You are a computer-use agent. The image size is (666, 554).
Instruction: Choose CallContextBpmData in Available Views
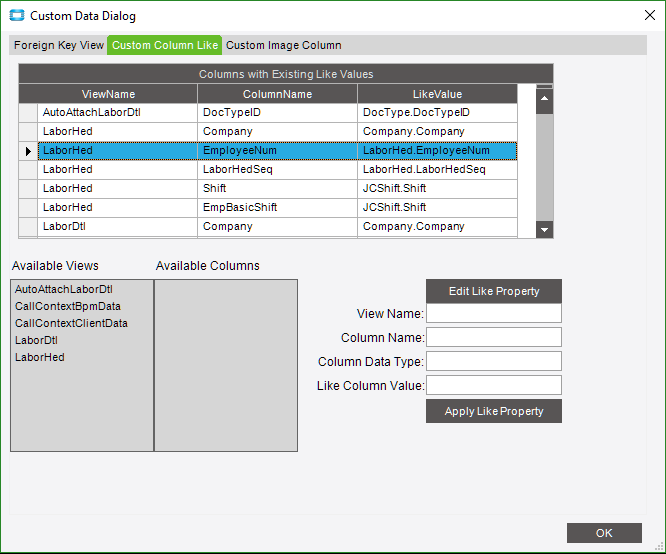pos(68,306)
